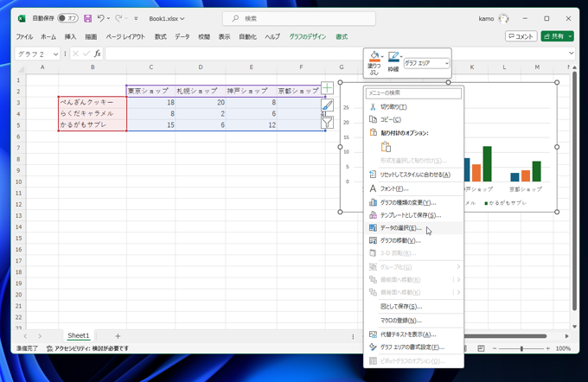
Task: Switch to the 書式 tab
Action: (x=342, y=37)
